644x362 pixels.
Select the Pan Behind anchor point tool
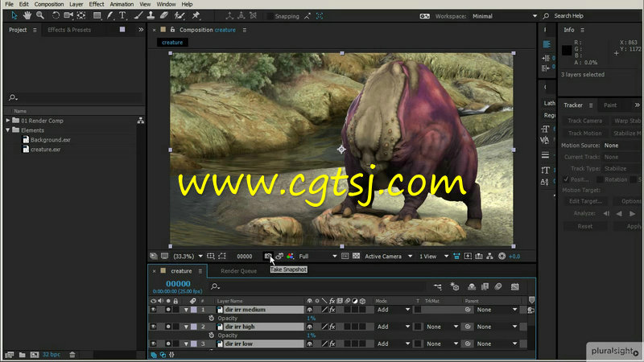point(81,15)
